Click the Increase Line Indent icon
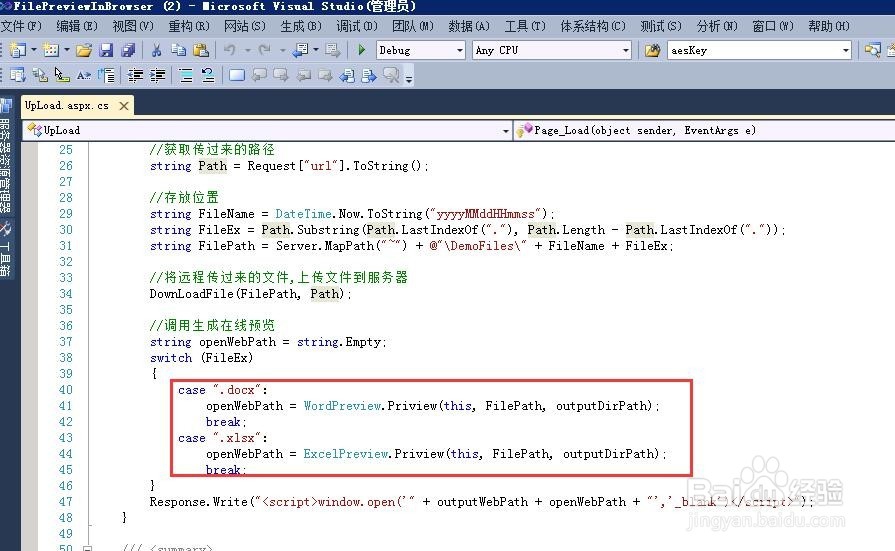The height and width of the screenshot is (551, 895). click(x=158, y=75)
